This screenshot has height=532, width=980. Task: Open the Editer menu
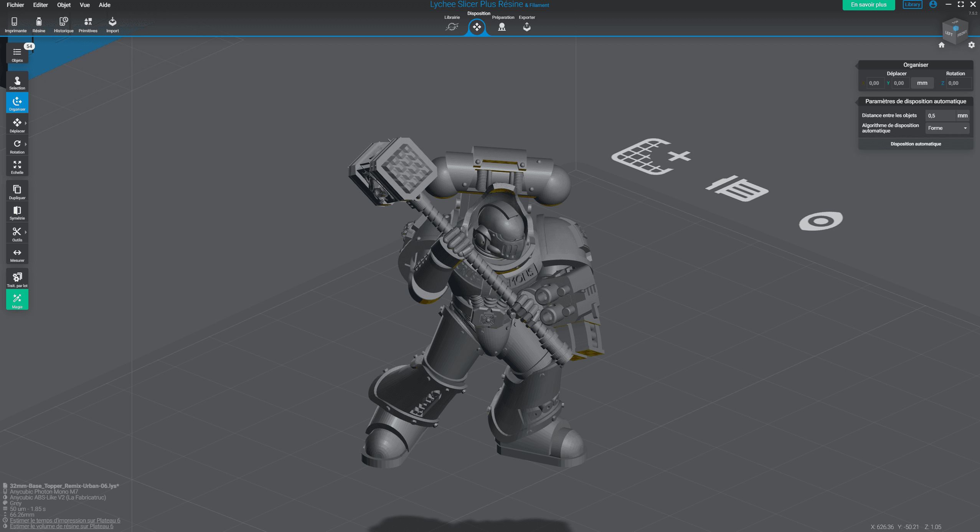pos(40,5)
